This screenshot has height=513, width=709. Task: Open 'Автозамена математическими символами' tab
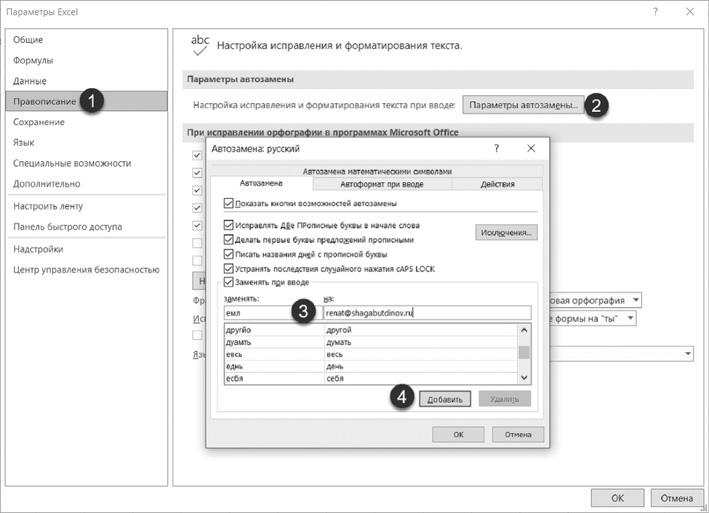pos(383,170)
